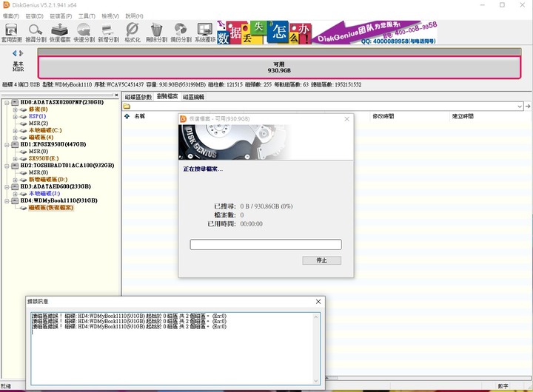Expand the local disk (C:) node

coord(15,130)
